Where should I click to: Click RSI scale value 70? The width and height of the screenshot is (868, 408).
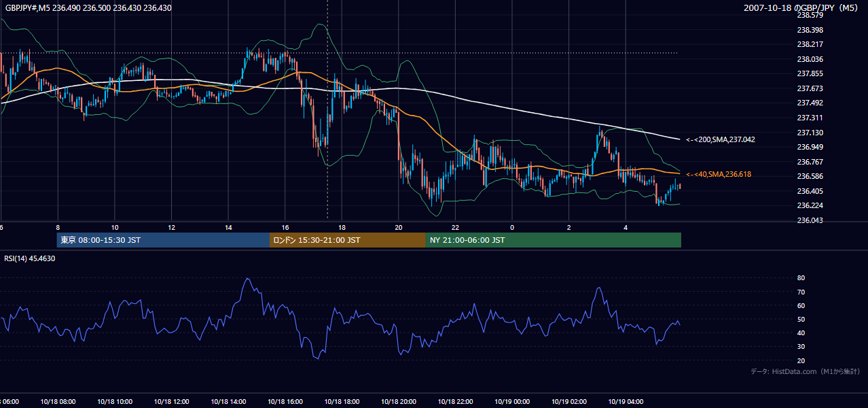tap(801, 292)
